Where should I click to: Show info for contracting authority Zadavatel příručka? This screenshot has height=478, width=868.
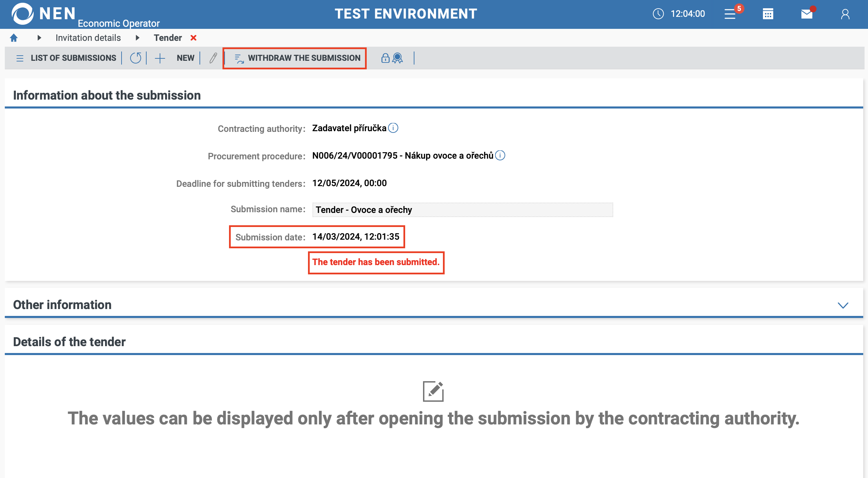(x=393, y=128)
